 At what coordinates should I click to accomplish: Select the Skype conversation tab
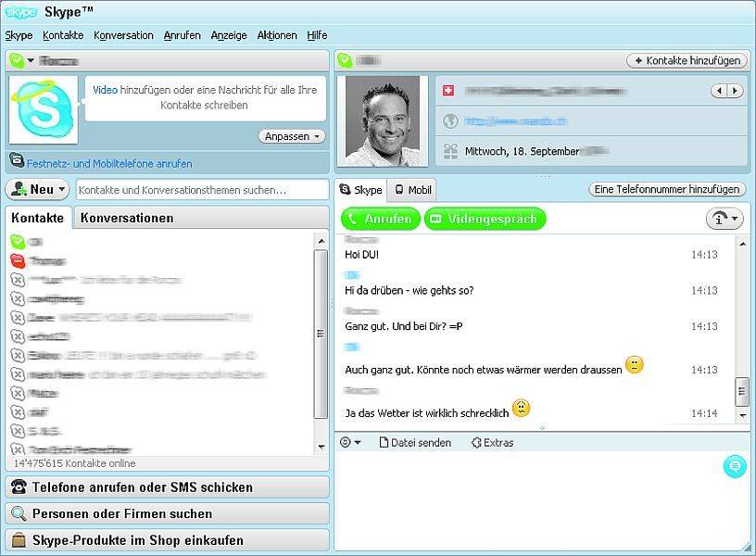(361, 190)
